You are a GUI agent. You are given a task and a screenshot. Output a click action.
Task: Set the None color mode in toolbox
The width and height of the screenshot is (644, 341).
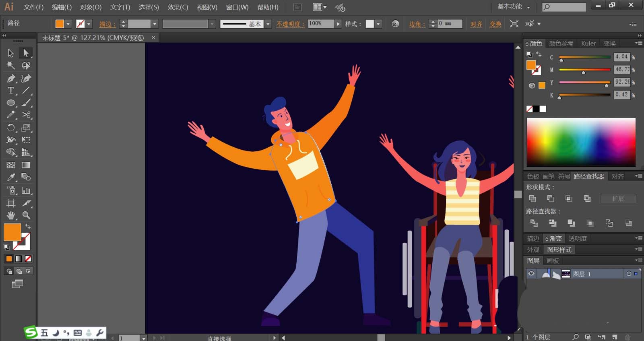(28, 259)
